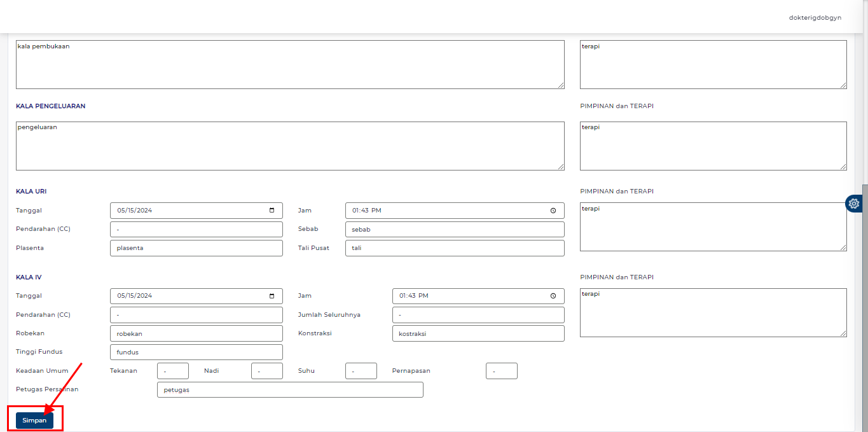Click the Petugas Persalinan input field
Viewport: 868px width, 432px height.
[x=290, y=389]
